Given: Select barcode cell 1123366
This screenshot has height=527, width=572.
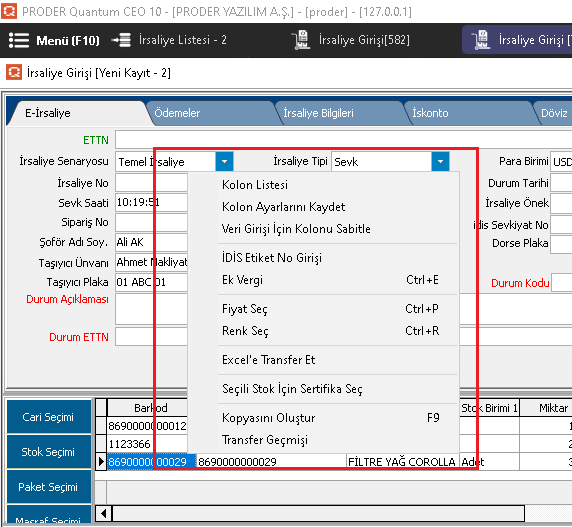Looking at the screenshot, I should pos(147,444).
